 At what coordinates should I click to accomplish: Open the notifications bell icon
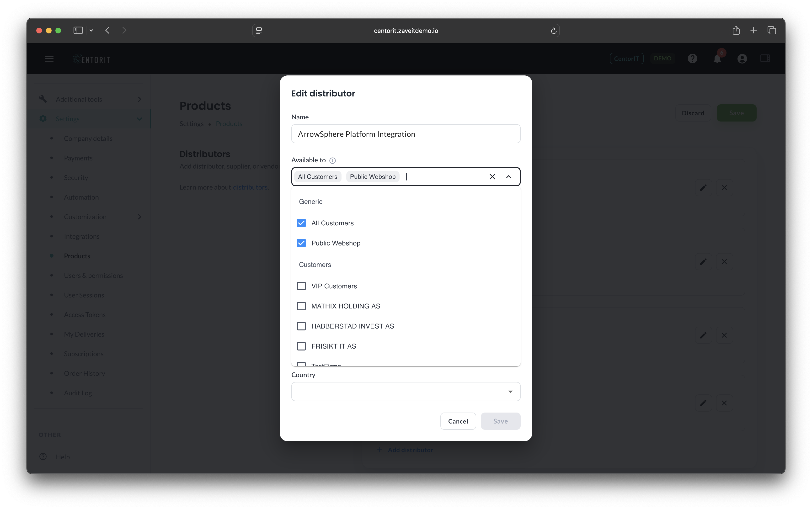click(717, 59)
